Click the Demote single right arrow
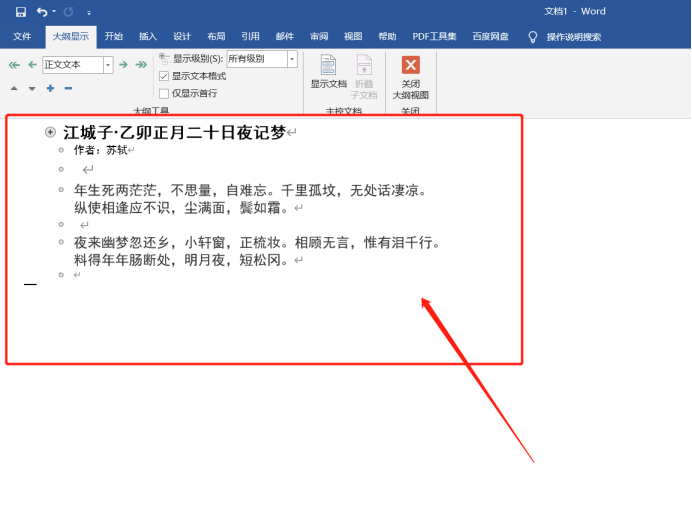This screenshot has width=692, height=518. pos(123,65)
